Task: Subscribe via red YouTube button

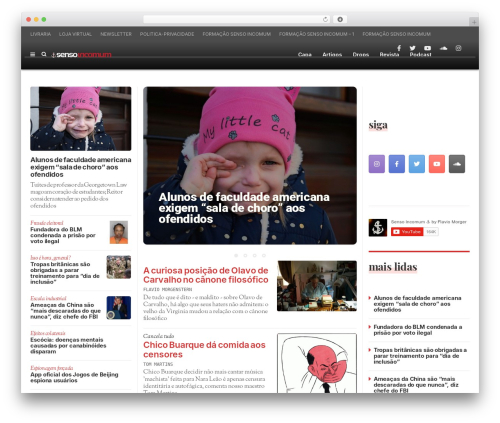Action: click(407, 232)
